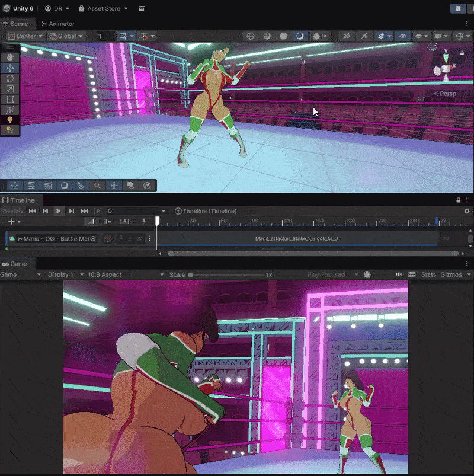
Task: Step to the next Timeline frame
Action: pos(71,211)
